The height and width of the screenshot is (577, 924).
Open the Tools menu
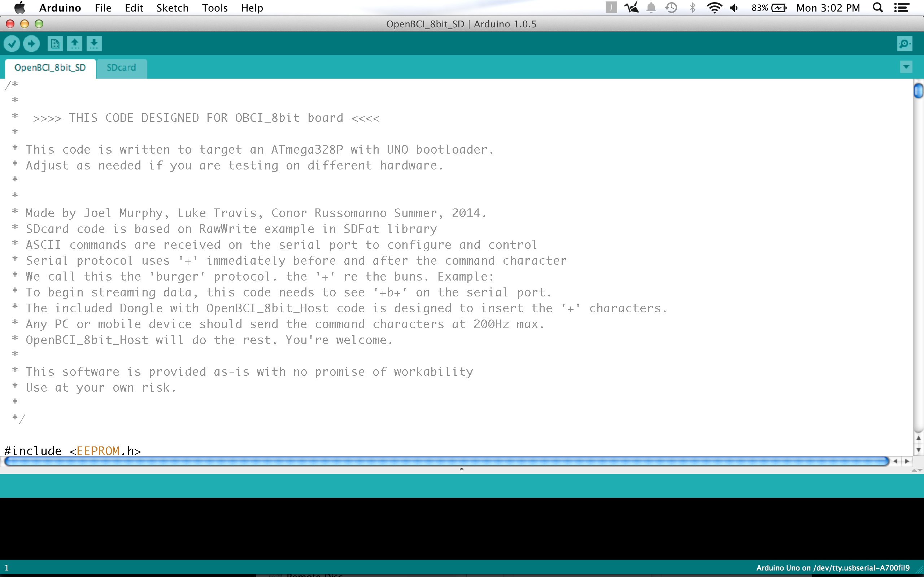215,8
